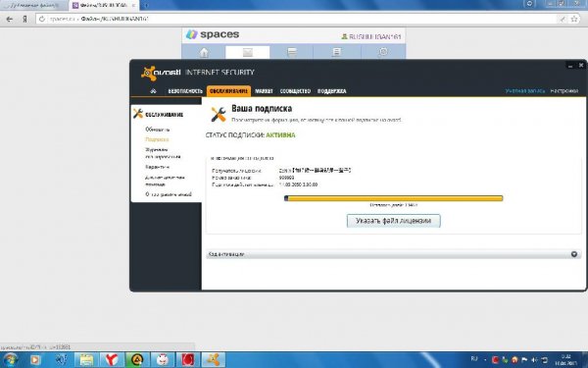
Task: Click the Yandex Я button in browser toolbar
Action: [24, 19]
